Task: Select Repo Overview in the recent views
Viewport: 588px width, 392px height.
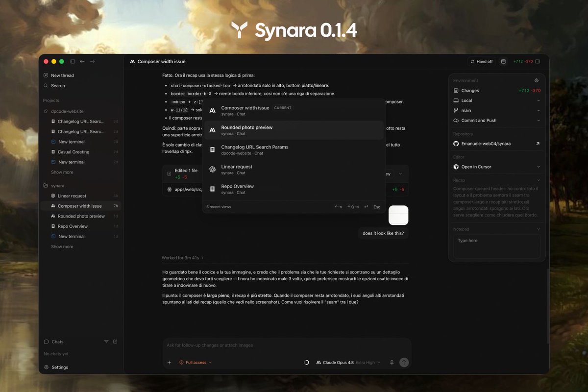Action: click(x=294, y=189)
